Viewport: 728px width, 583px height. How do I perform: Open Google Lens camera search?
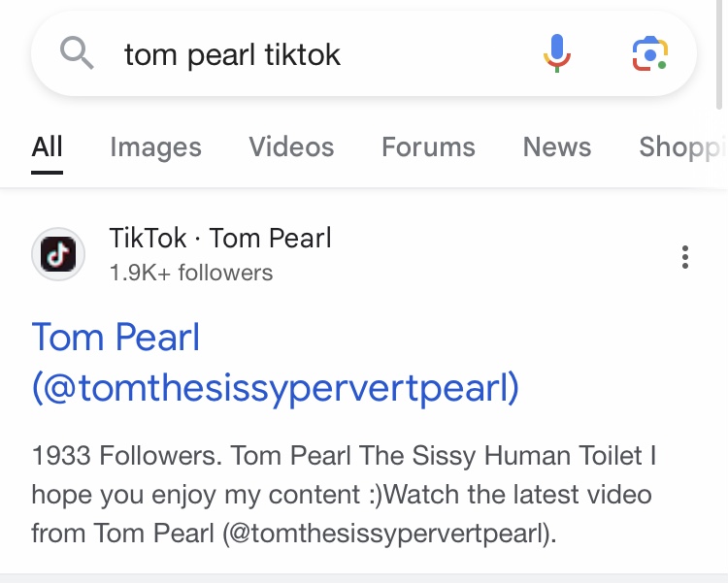(649, 53)
